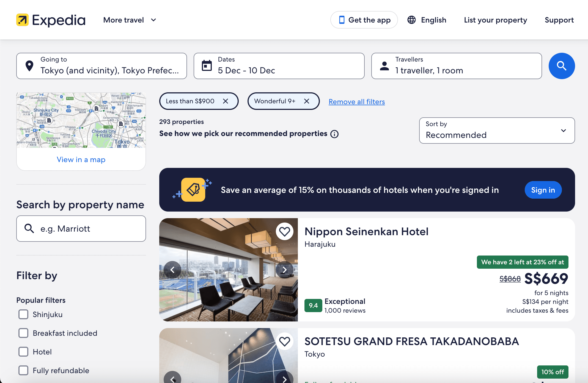Click Remove all filters link
588x383 pixels.
(x=357, y=102)
